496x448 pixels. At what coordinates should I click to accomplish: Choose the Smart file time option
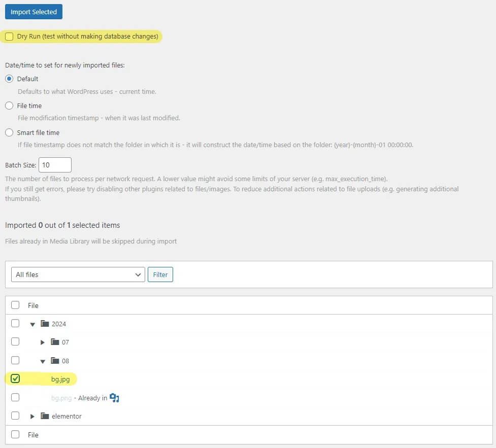(x=9, y=133)
